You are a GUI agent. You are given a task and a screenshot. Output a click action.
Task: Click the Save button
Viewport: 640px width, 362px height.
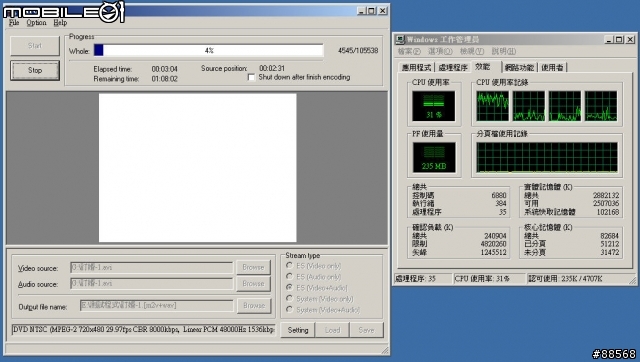367,330
